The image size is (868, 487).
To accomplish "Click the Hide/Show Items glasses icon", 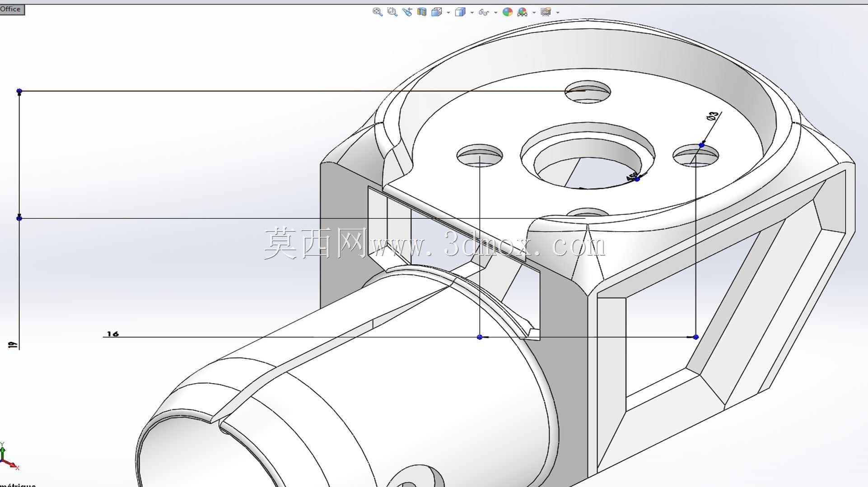I will click(x=484, y=13).
